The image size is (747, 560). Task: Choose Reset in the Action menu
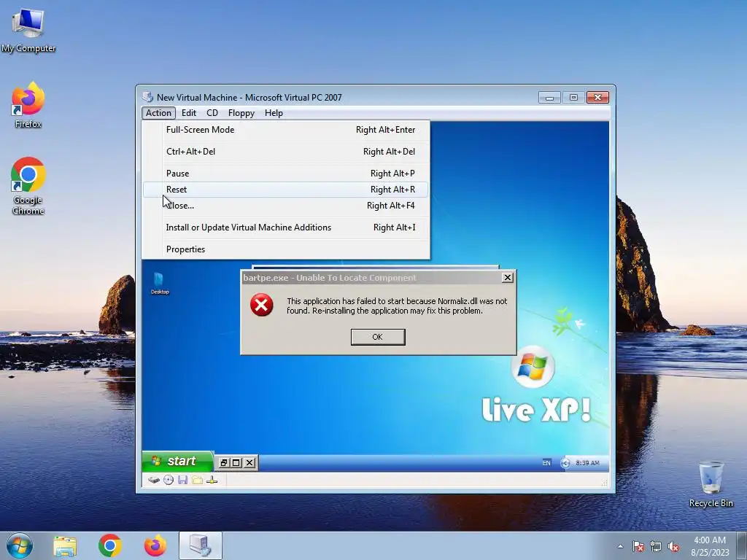286,190
